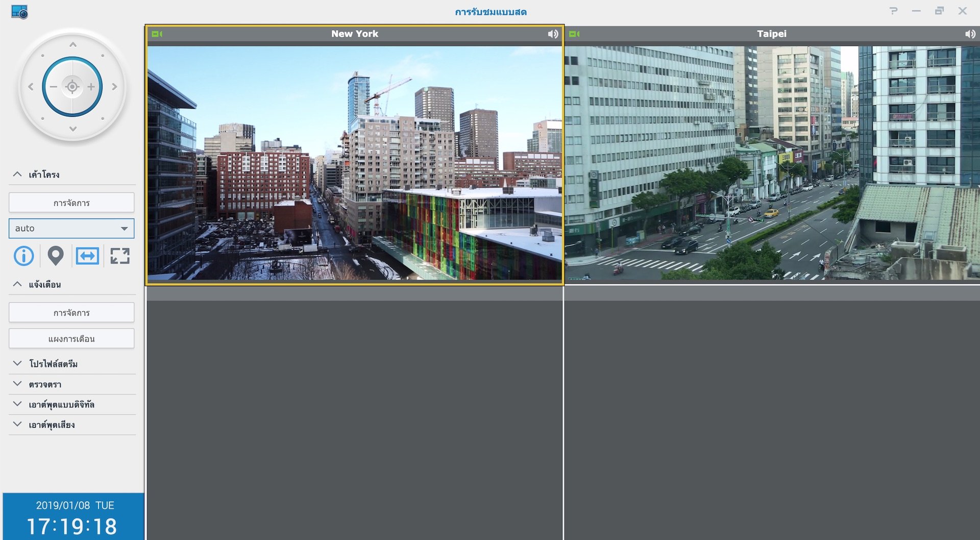The width and height of the screenshot is (980, 540).
Task: Click the PTZ home center button
Action: pos(72,87)
